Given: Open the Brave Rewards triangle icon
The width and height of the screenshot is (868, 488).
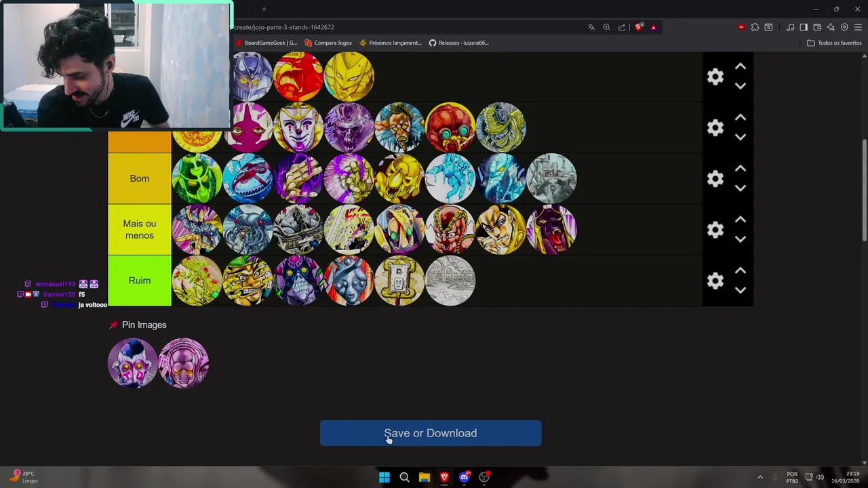Looking at the screenshot, I should 653,27.
